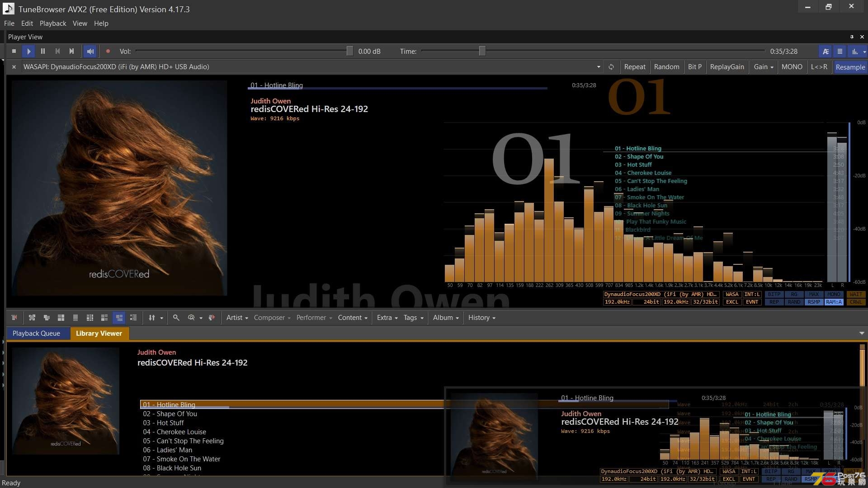Click the highlighted album detail view icon
Image resolution: width=868 pixels, height=488 pixels.
[119, 318]
